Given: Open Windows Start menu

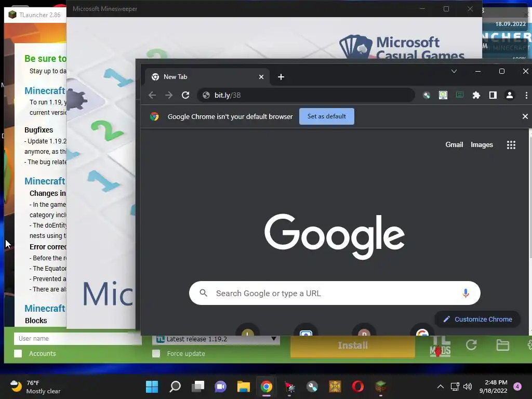Looking at the screenshot, I should coord(152,387).
